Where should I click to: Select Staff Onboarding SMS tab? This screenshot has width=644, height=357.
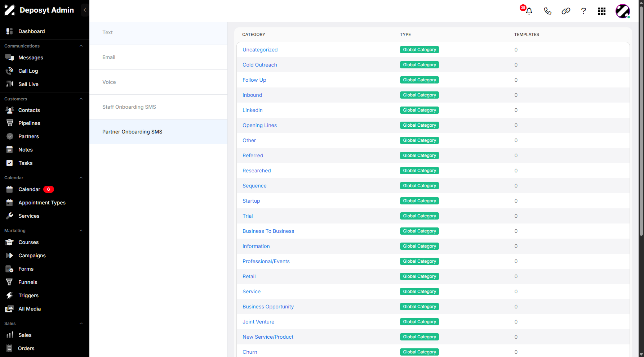(158, 107)
